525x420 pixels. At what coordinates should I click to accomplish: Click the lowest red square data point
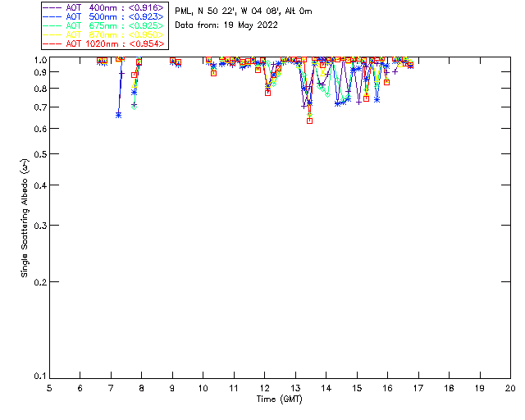310,121
